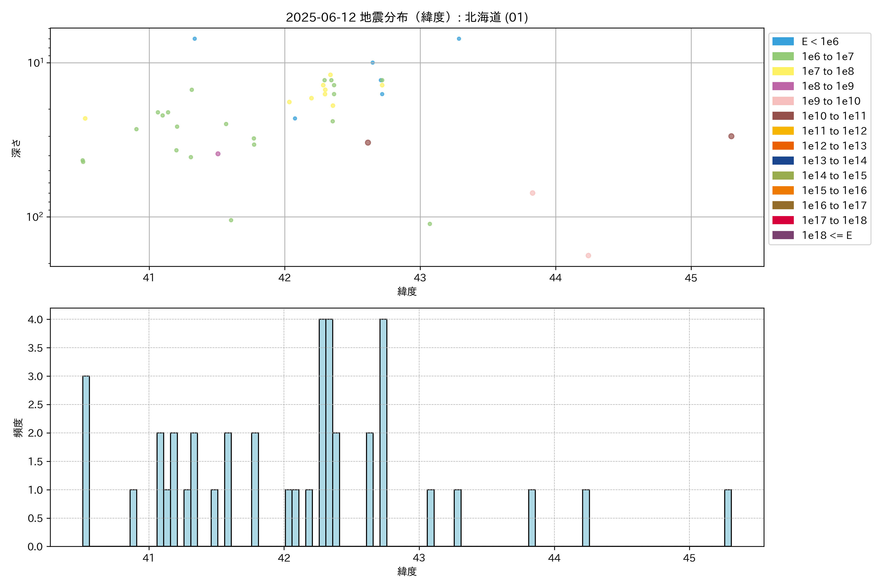Click the yellow 1e7 to 1e8 legend swatch
The image size is (882, 588).
coord(783,71)
